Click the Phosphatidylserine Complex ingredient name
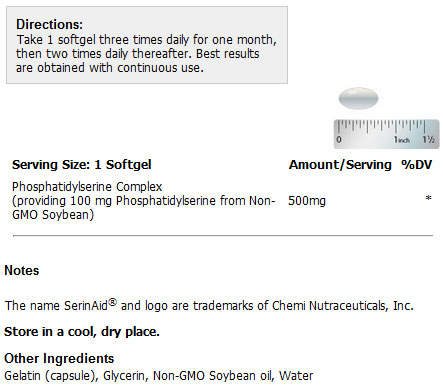 pyautogui.click(x=87, y=187)
